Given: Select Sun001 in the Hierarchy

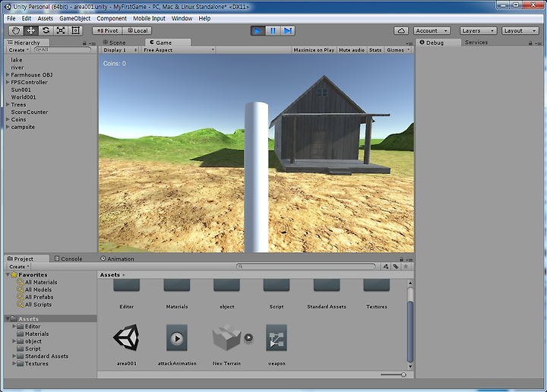Looking at the screenshot, I should 21,90.
